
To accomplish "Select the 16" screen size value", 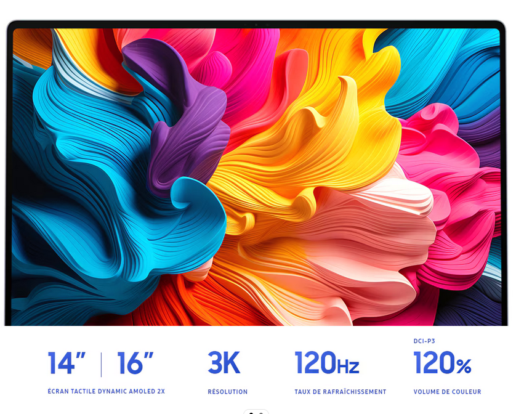I will click(x=135, y=363).
